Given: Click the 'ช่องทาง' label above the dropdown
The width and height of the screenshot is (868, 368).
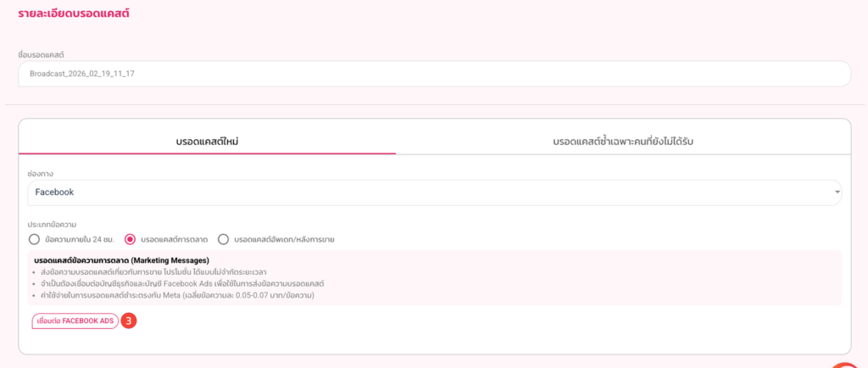Looking at the screenshot, I should pyautogui.click(x=41, y=174).
